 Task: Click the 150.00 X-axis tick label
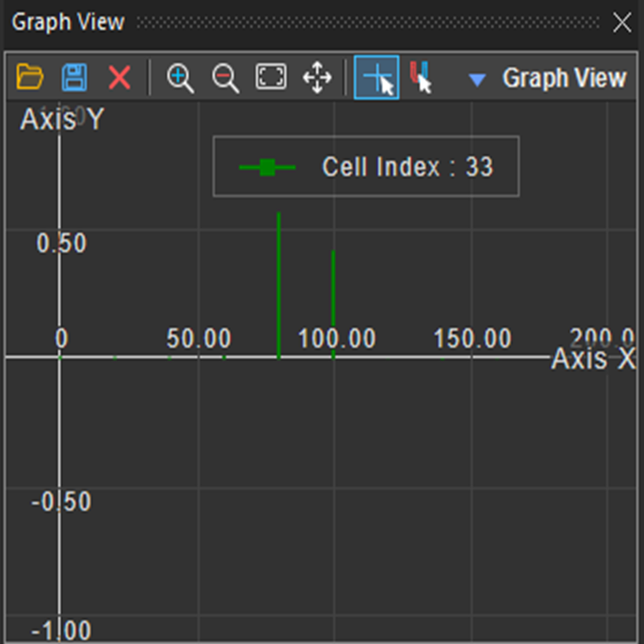[x=473, y=338]
